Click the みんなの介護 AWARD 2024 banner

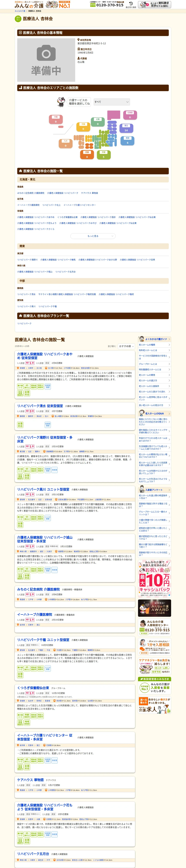coord(155,608)
